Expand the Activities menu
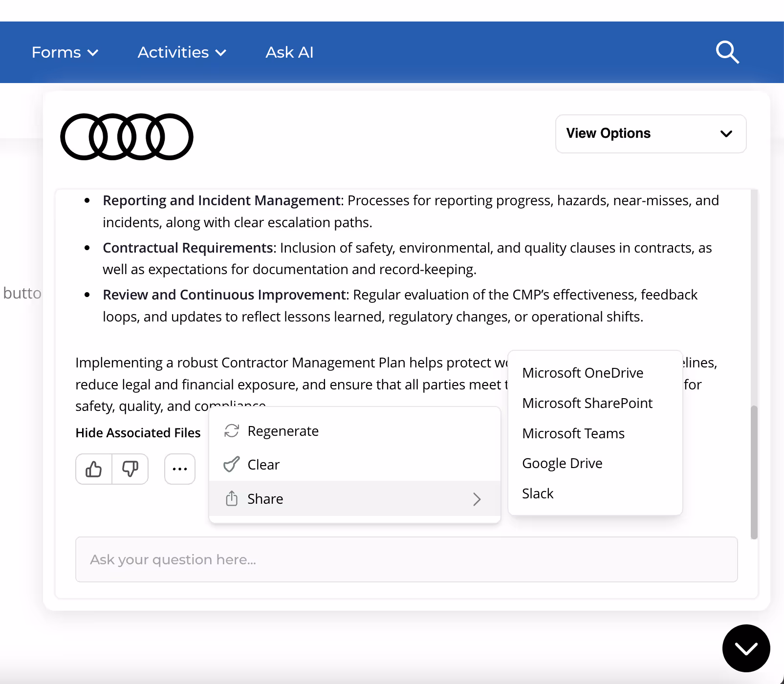The image size is (784, 684). coord(181,52)
